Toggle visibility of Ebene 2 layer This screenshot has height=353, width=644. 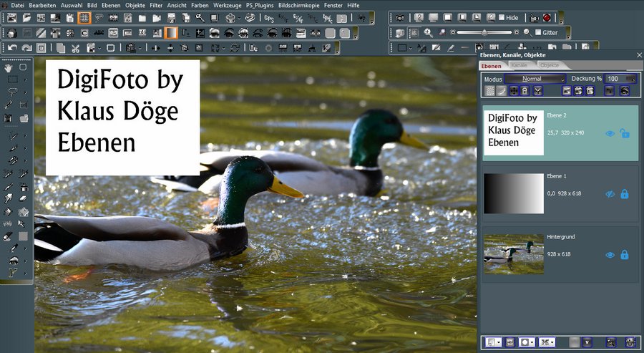(610, 133)
